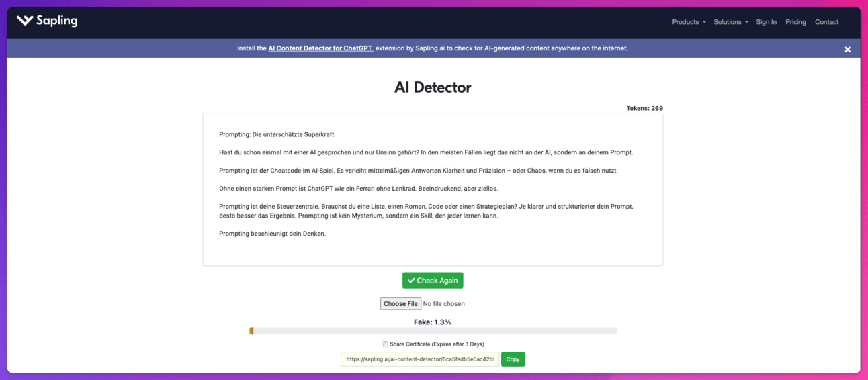This screenshot has height=380, width=868.
Task: Click the sentence about Ferrari ohne Lenkrad
Action: 359,189
